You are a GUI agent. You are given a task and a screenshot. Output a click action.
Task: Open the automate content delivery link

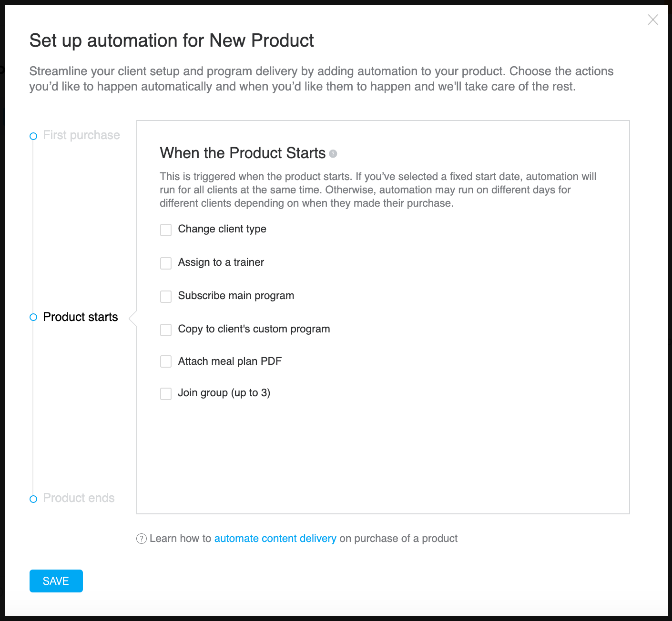click(275, 539)
